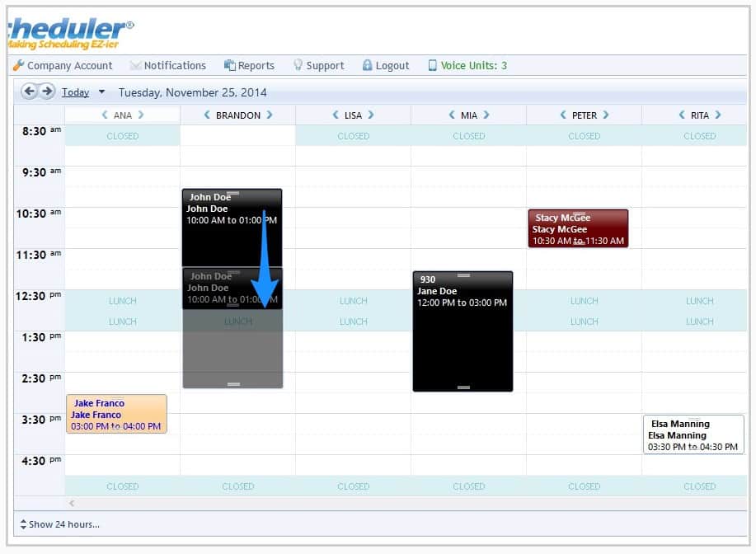Click the bottom horizontal scrollbar arrow

(x=72, y=503)
